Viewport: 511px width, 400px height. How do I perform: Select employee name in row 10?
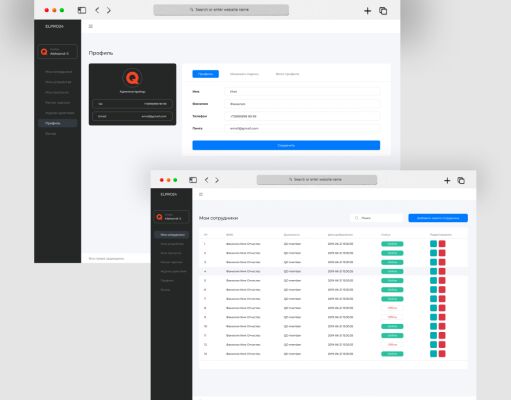click(243, 326)
